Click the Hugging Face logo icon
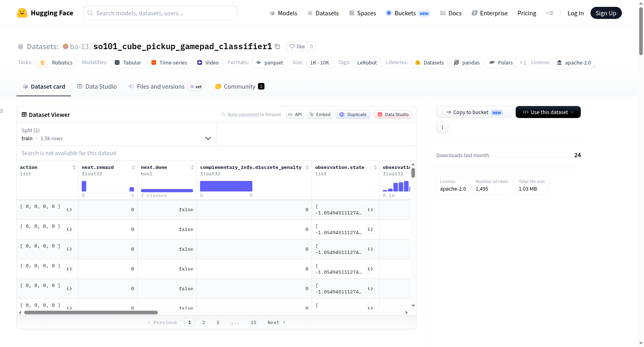 (22, 13)
